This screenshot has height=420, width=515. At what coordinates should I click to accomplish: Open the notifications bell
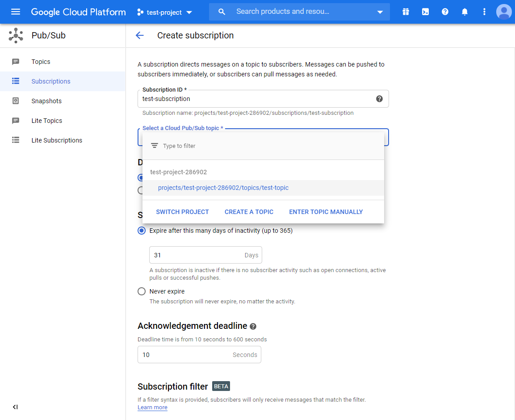coord(465,12)
